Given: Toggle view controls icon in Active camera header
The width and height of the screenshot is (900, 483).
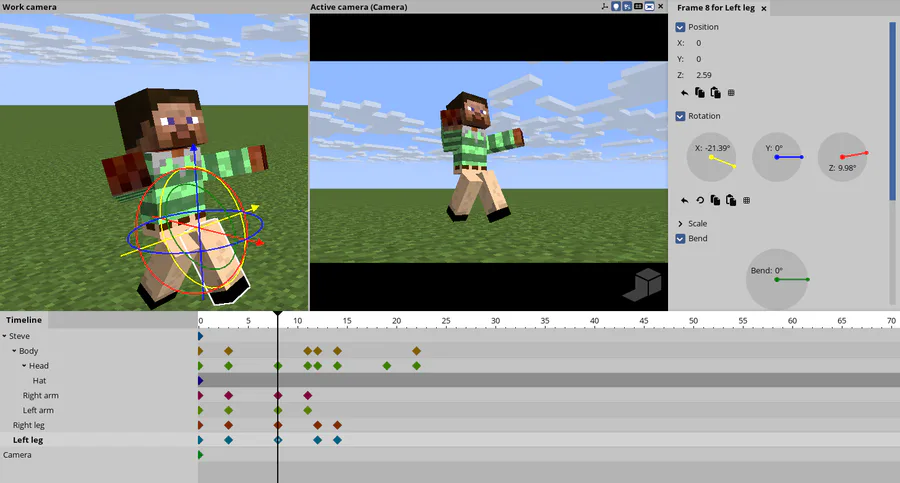Looking at the screenshot, I should pos(604,6).
